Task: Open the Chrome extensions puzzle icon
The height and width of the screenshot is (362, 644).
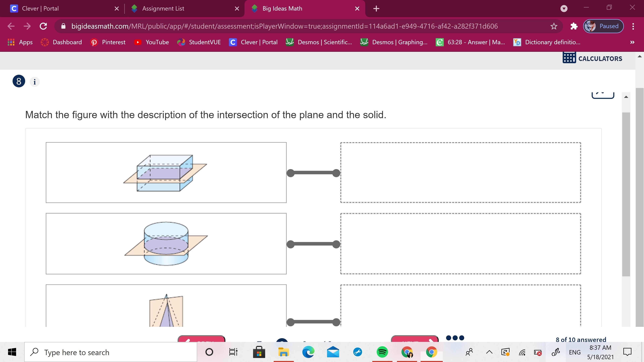Action: click(x=574, y=26)
